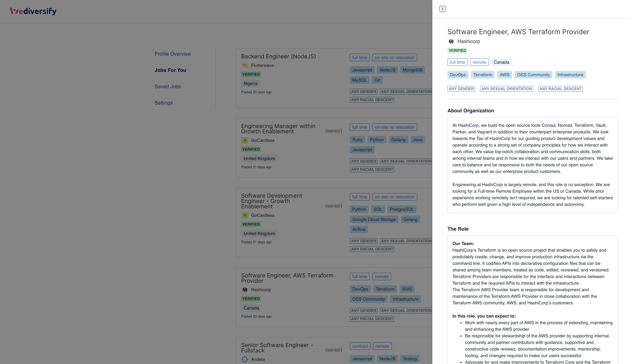The height and width of the screenshot is (364, 630).
Task: Click the Hashicorp logo in details panel
Action: tap(451, 41)
